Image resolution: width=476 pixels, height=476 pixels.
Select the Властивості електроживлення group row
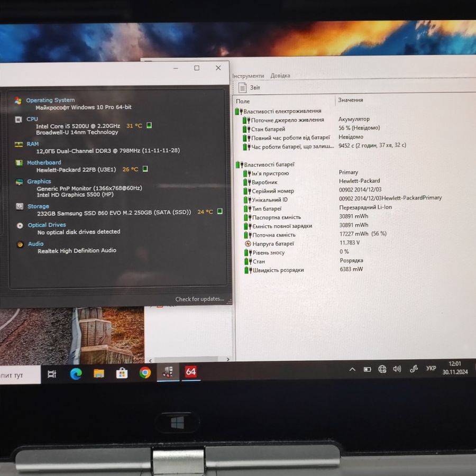coord(278,112)
